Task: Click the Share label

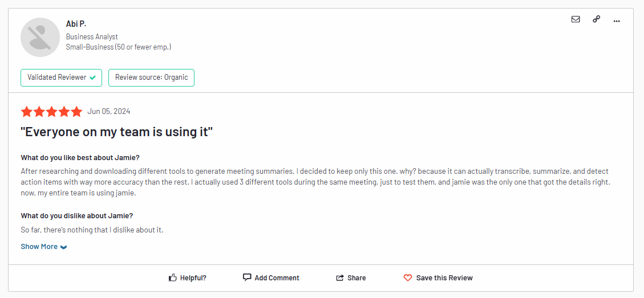Action: click(x=357, y=278)
